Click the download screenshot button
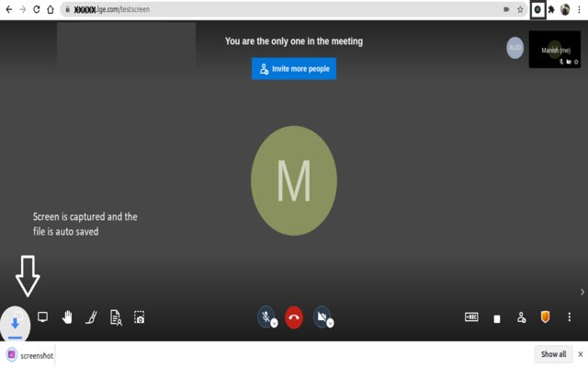The image size is (588, 368). pos(16,323)
